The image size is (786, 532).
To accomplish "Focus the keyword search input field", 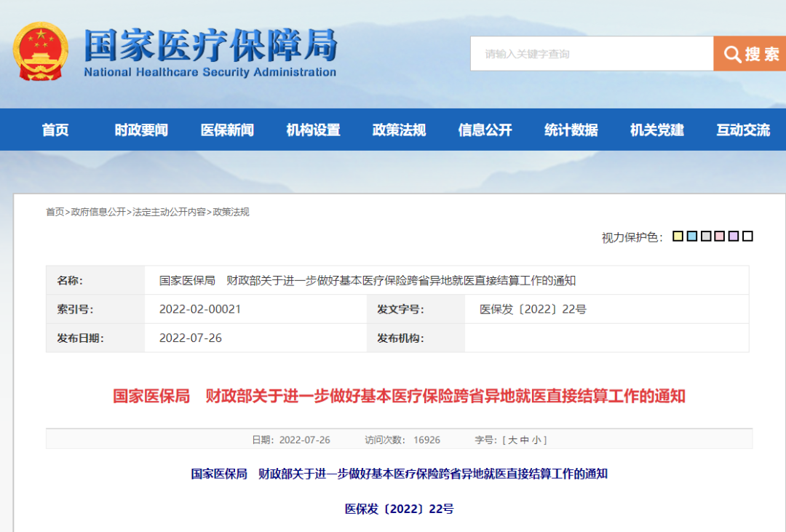I will (x=592, y=54).
